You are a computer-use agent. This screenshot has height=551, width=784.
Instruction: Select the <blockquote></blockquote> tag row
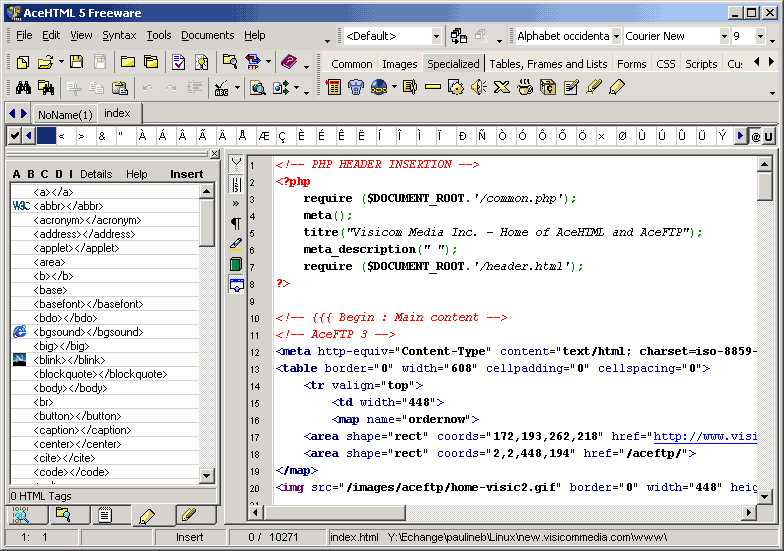pyautogui.click(x=104, y=374)
